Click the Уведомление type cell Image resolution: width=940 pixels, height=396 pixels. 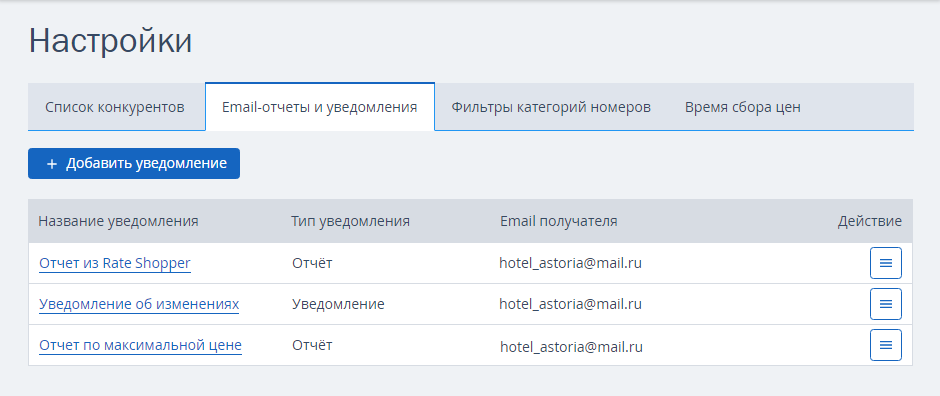[338, 304]
